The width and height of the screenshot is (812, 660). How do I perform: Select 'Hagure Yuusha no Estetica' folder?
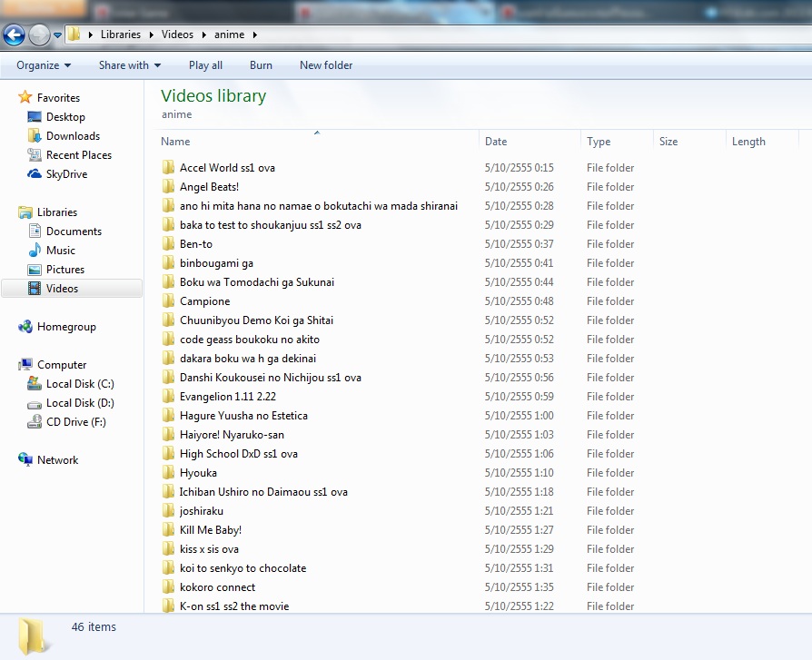[243, 416]
